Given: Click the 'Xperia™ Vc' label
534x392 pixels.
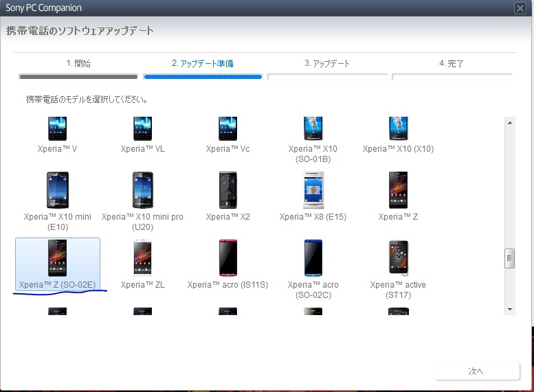Looking at the screenshot, I should tap(227, 149).
